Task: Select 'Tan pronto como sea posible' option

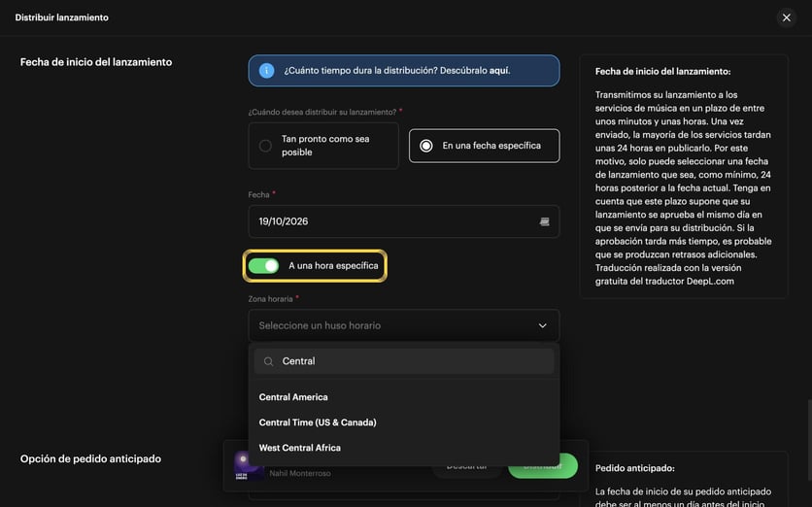Action: coord(323,146)
